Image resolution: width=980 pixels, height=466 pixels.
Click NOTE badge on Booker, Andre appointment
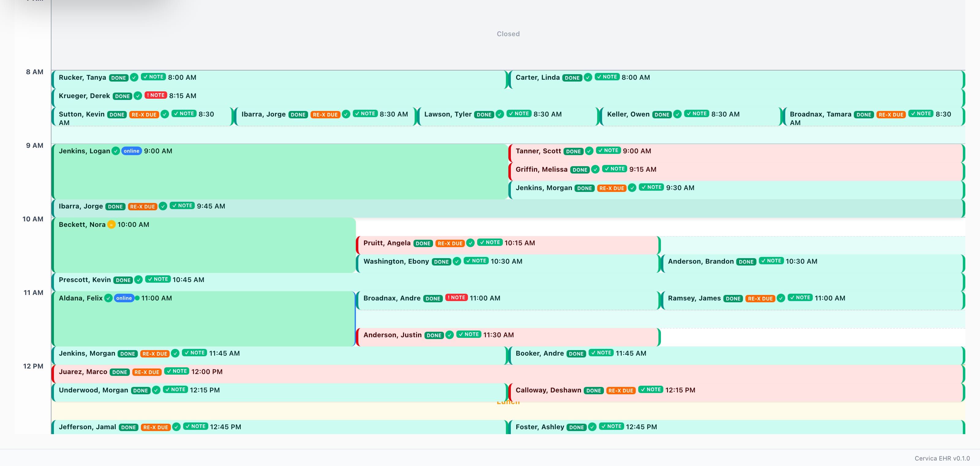(x=601, y=353)
